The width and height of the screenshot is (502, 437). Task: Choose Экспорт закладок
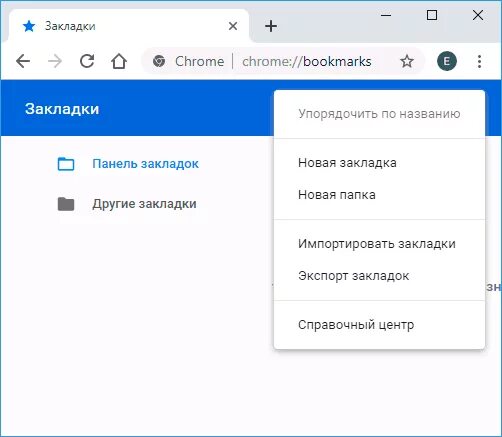coord(379,276)
